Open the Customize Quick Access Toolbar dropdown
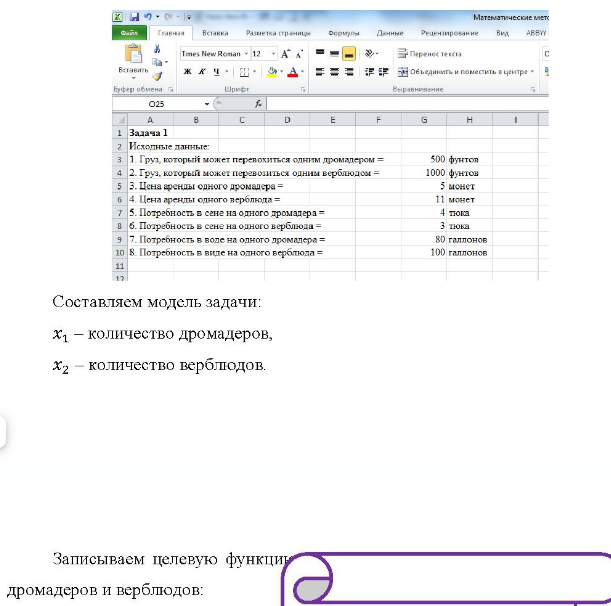Viewport: 611px width, 606px height. [x=189, y=17]
